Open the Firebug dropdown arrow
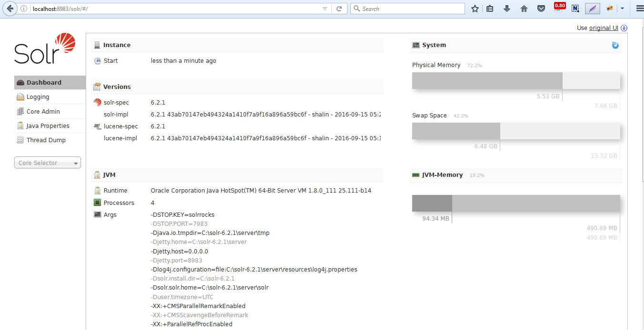Screen dimensions: 644x330 [622, 9]
